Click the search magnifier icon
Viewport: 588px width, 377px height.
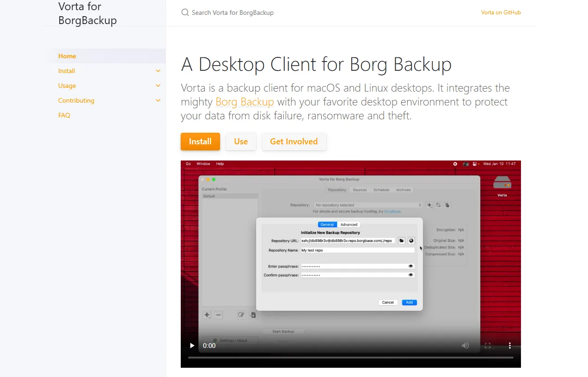(185, 12)
